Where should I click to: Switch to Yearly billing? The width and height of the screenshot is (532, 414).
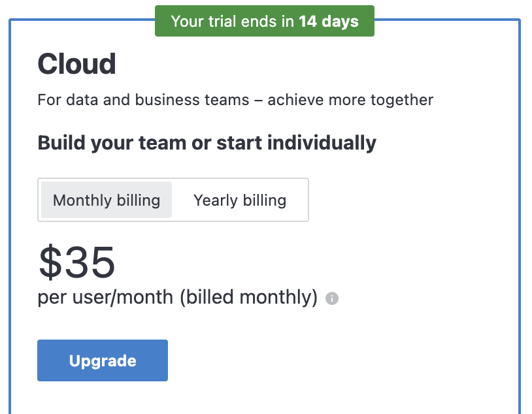pos(240,200)
